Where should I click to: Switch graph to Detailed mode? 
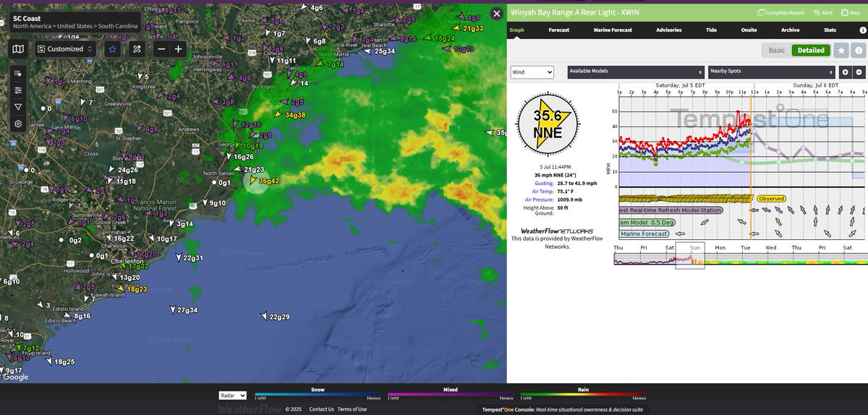tap(811, 51)
